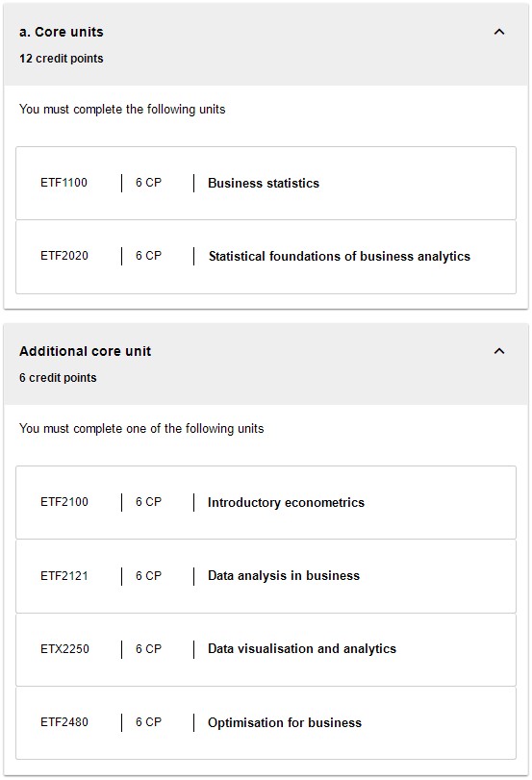
Task: Select unit code ETF2100
Action: point(64,502)
